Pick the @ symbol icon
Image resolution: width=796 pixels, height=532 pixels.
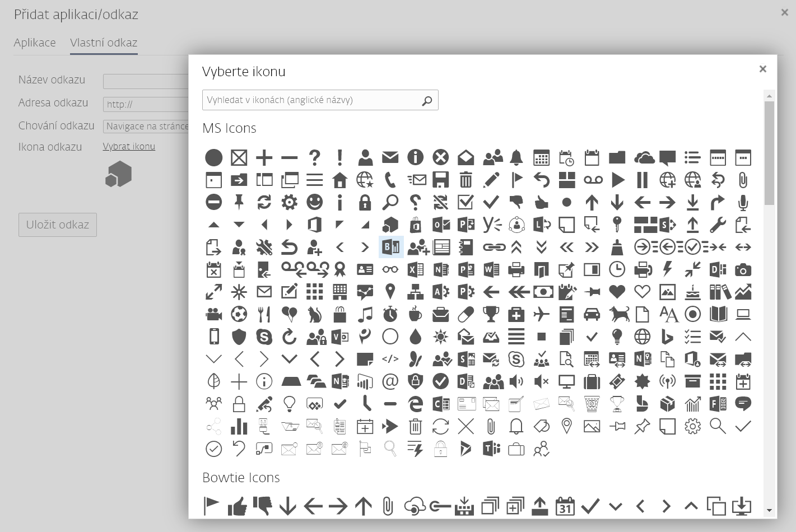click(x=390, y=381)
